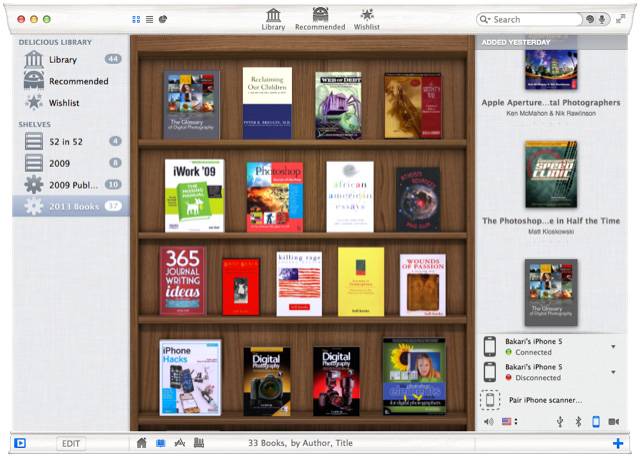Select Library in the sidebar

tap(71, 60)
